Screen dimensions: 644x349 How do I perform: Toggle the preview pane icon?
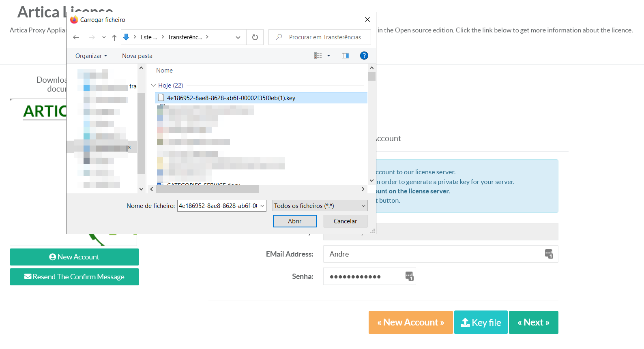(346, 56)
